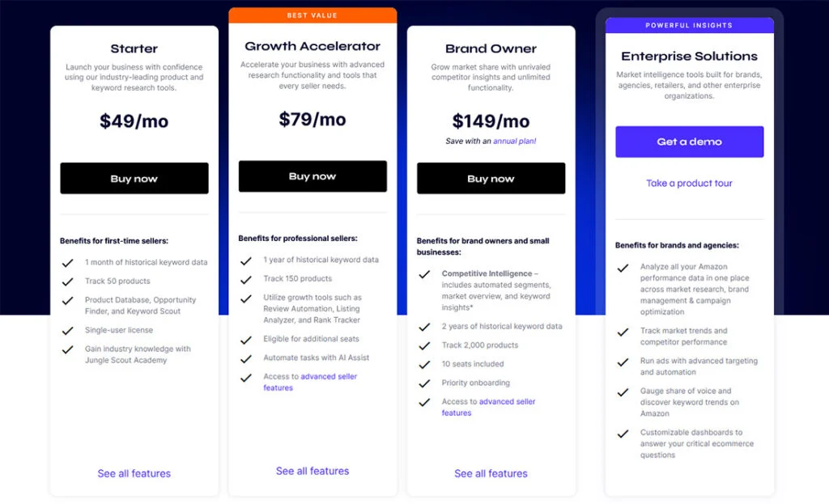This screenshot has width=829, height=504.
Task: Click the checkmark beside 'Single-user license'
Action: click(x=68, y=332)
